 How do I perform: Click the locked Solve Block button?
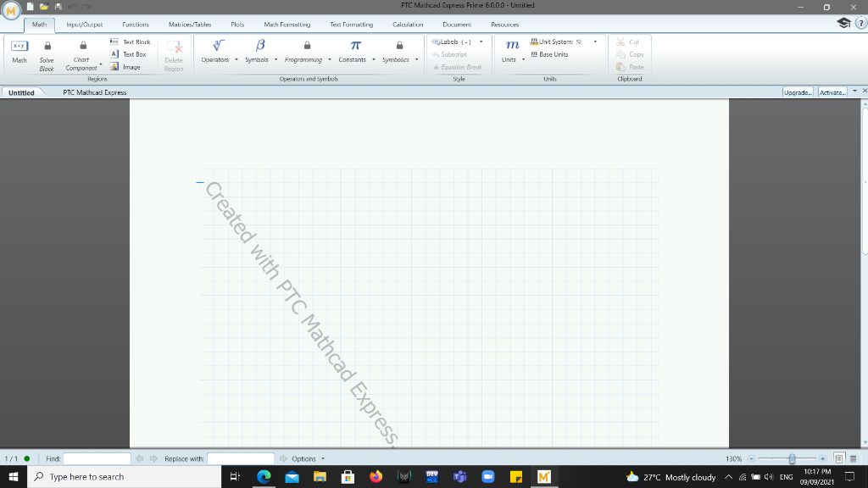point(47,57)
